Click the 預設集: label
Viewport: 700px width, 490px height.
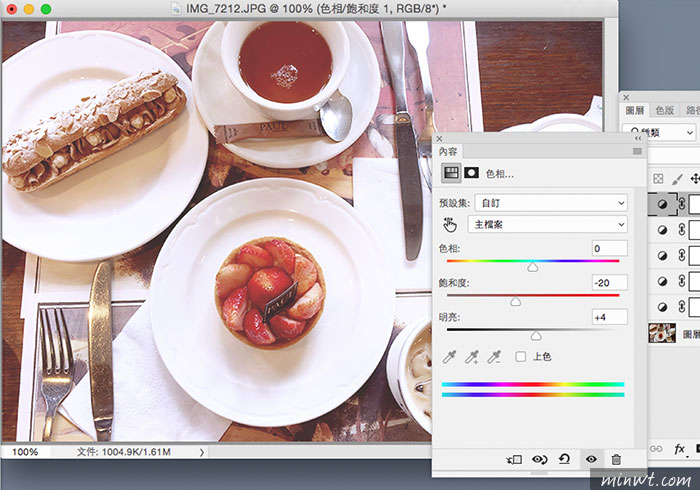point(454,203)
